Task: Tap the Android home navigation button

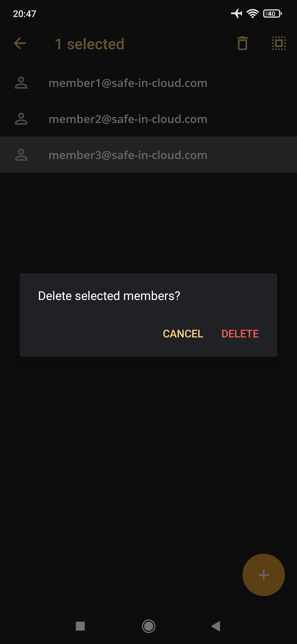Action: (x=148, y=626)
